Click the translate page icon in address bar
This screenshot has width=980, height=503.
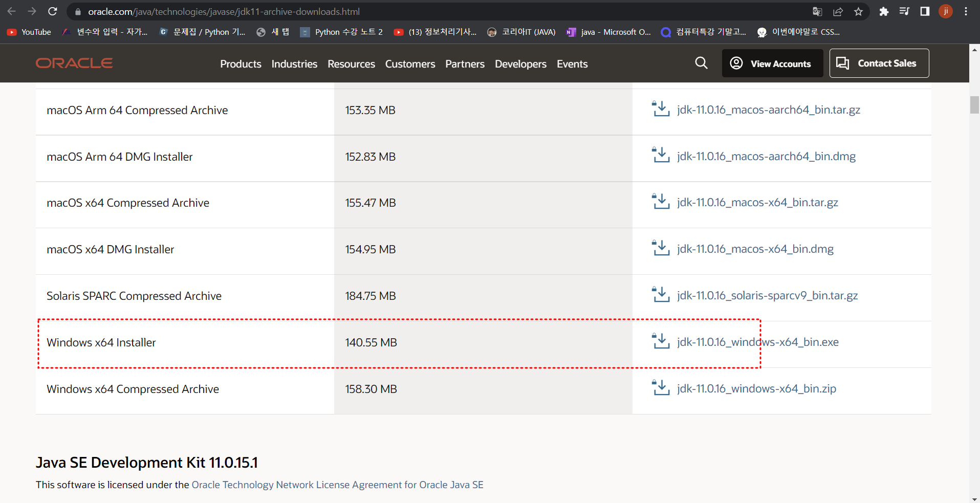(817, 11)
